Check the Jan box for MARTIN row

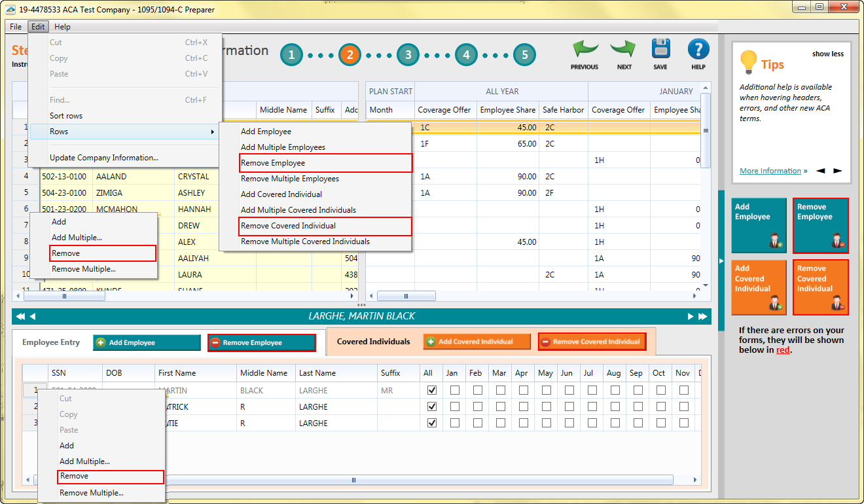pos(454,390)
